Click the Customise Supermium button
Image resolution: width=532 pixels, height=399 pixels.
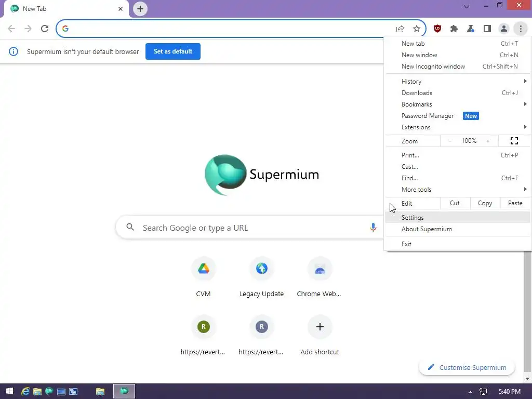coord(467,367)
